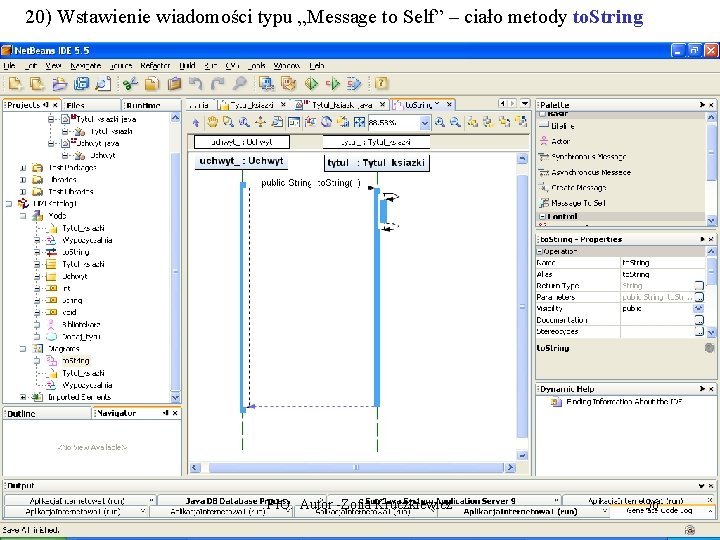Collapse the Control palette category
720x540 pixels.
[542, 216]
